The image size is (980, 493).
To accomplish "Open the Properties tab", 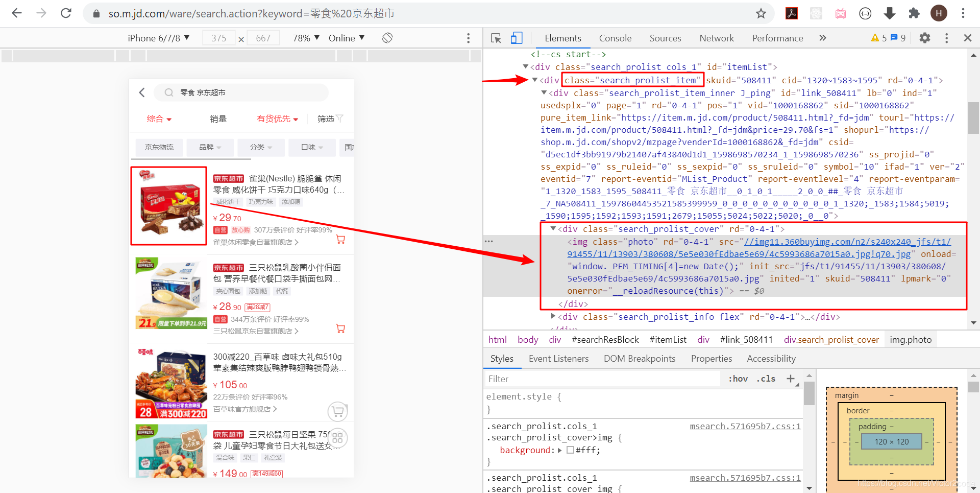I will [712, 359].
